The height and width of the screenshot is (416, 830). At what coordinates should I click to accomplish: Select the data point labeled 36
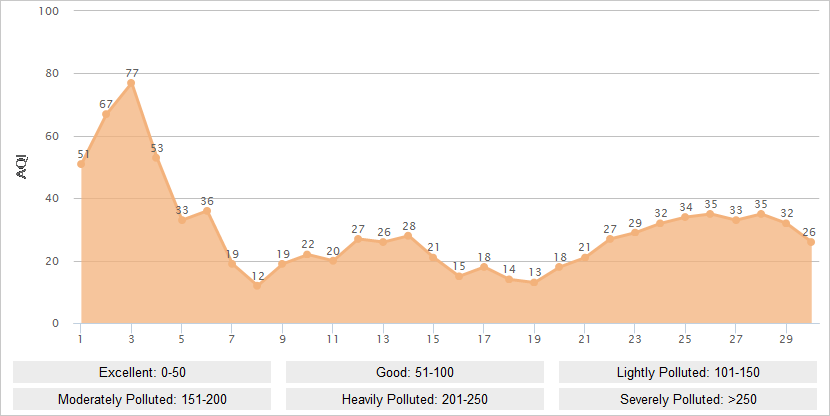[207, 211]
